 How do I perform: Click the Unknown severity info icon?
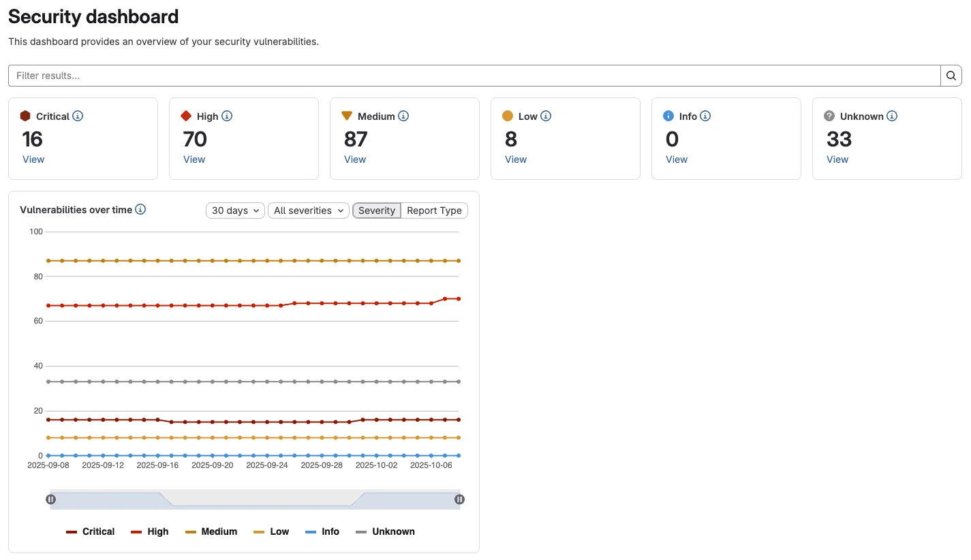[x=892, y=116]
